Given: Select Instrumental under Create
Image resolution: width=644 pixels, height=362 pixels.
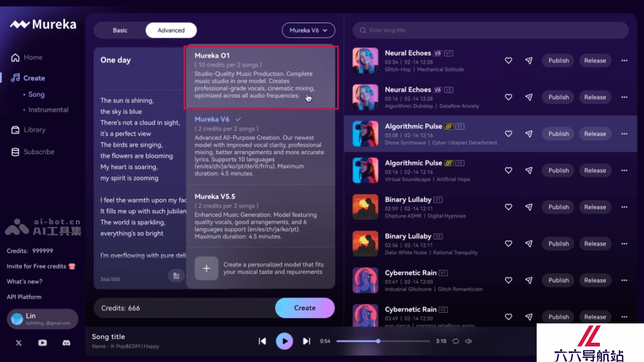Looking at the screenshot, I should [x=48, y=110].
